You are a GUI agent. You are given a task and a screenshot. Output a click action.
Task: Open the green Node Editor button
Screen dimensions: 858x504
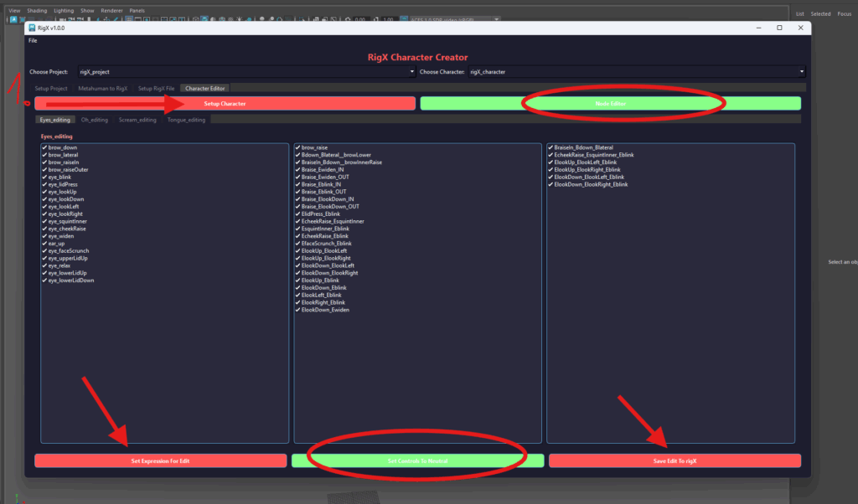(x=610, y=104)
